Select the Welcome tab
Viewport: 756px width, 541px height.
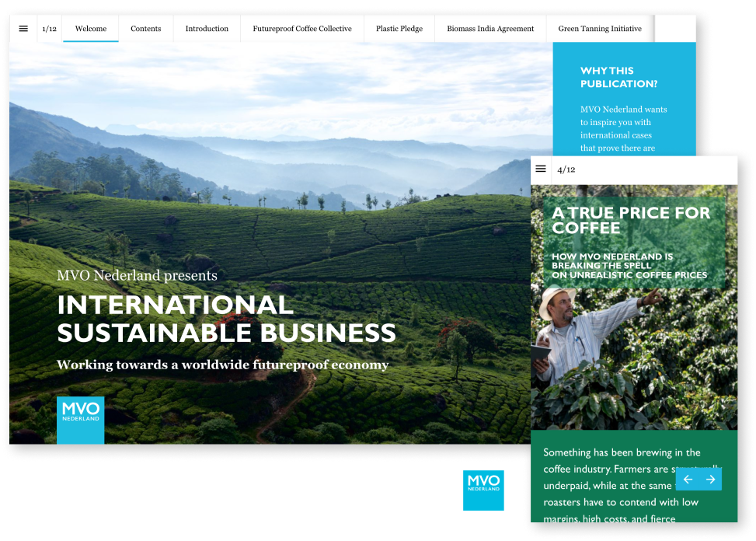(91, 29)
